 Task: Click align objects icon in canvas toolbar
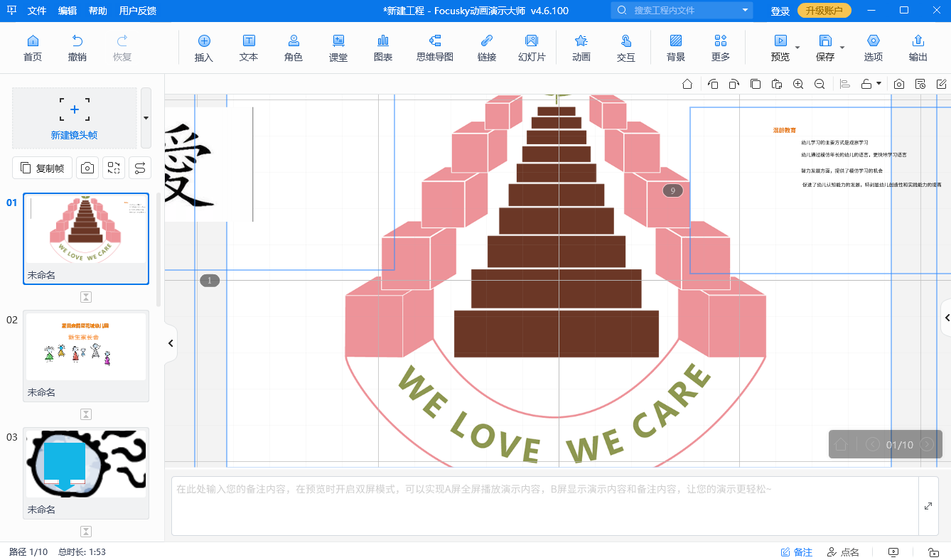(845, 84)
